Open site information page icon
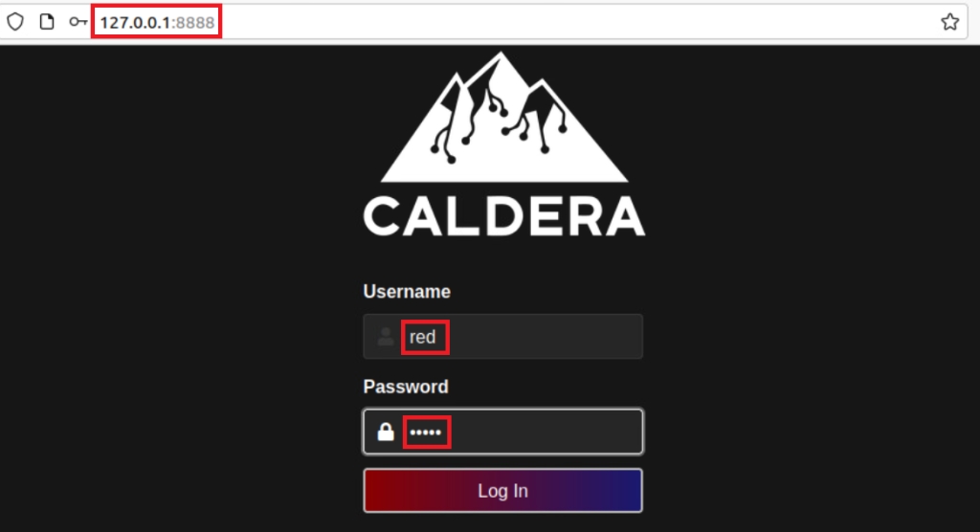980x532 pixels. pyautogui.click(x=47, y=22)
